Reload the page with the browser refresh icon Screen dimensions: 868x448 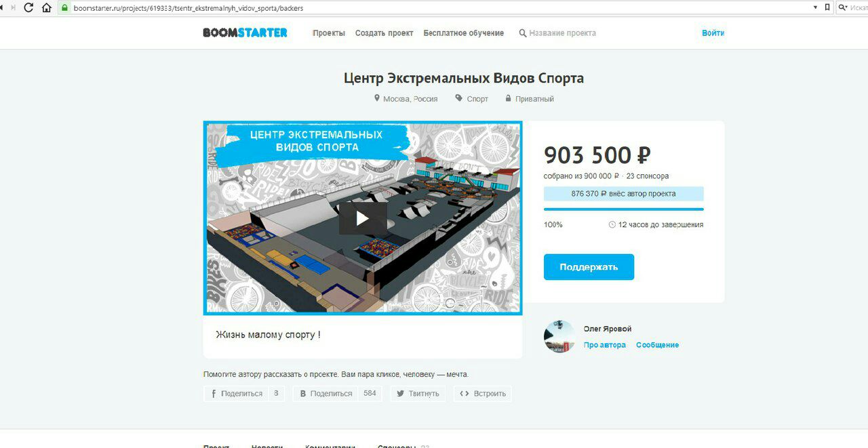coord(29,7)
